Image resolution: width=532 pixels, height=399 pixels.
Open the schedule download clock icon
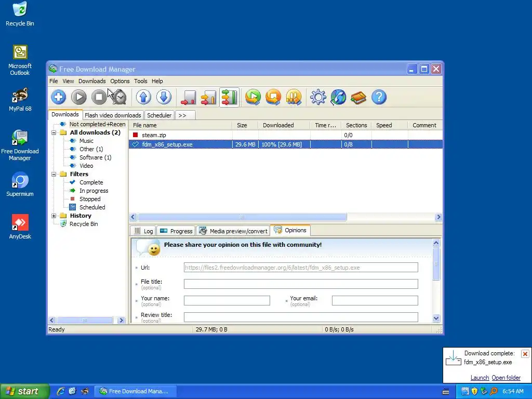pyautogui.click(x=119, y=97)
